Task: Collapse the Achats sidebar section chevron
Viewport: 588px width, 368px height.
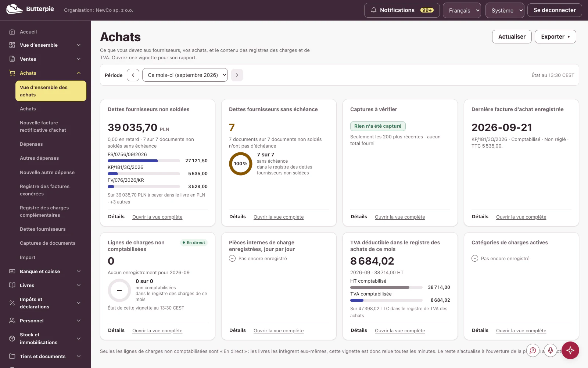Action: (79, 73)
